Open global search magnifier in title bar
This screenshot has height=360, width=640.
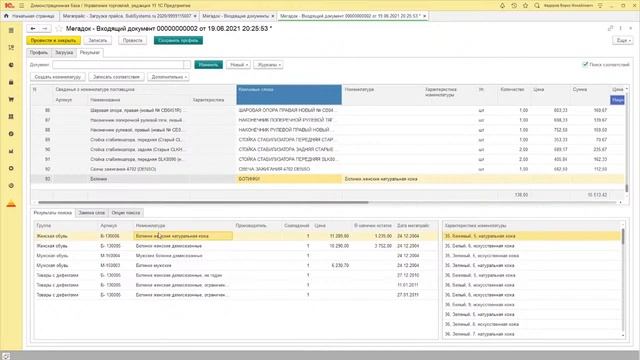(537, 5)
